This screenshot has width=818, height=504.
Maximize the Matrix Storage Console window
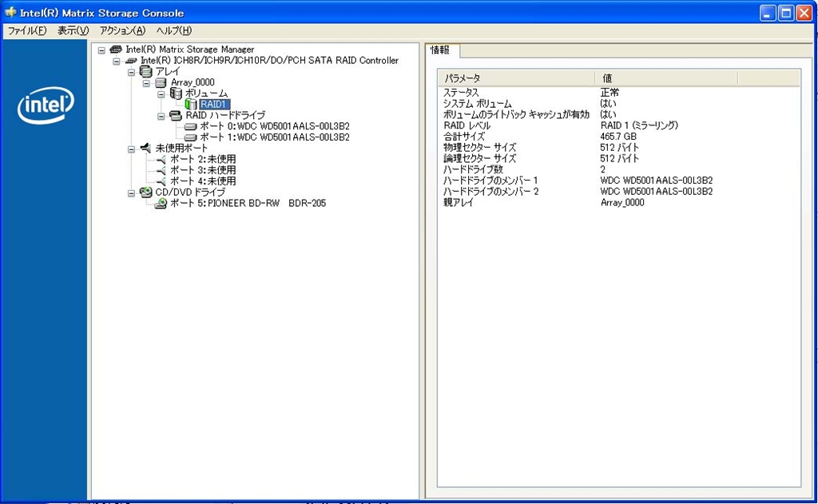pyautogui.click(x=786, y=13)
